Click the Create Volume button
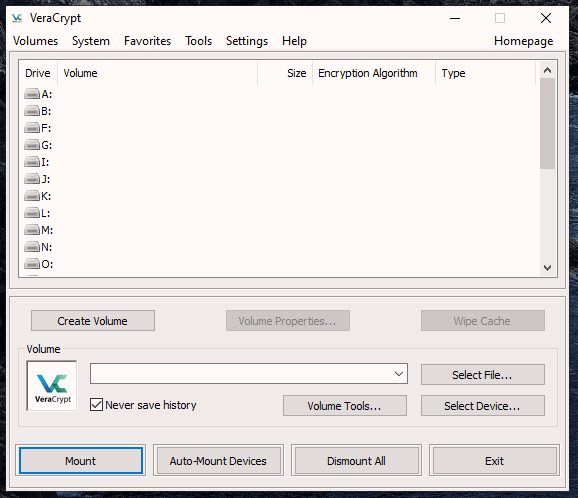The height and width of the screenshot is (498, 578). coord(93,321)
